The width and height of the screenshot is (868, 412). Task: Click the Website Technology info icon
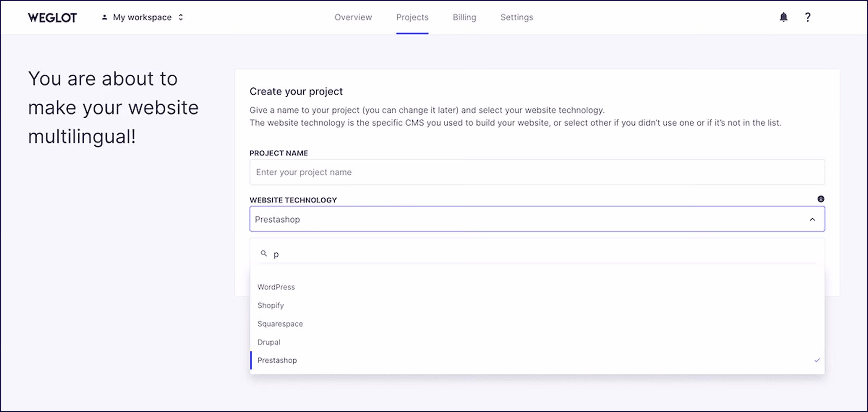click(x=821, y=199)
